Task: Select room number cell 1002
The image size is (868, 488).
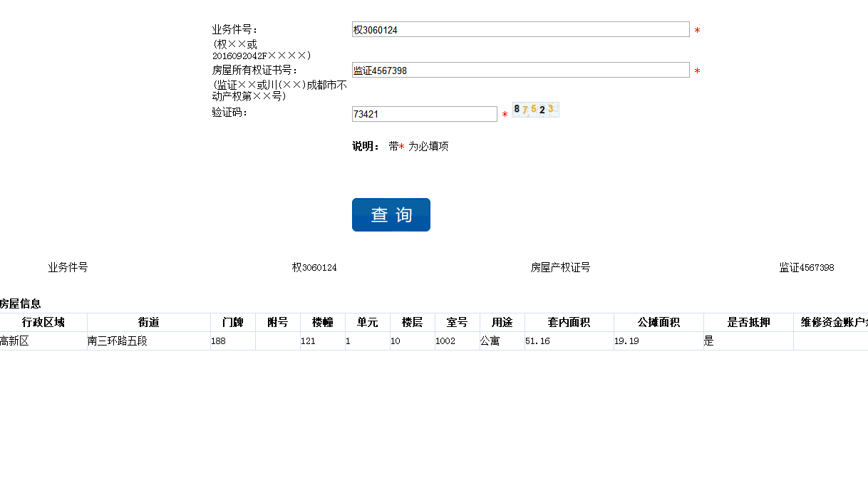Action: click(457, 341)
